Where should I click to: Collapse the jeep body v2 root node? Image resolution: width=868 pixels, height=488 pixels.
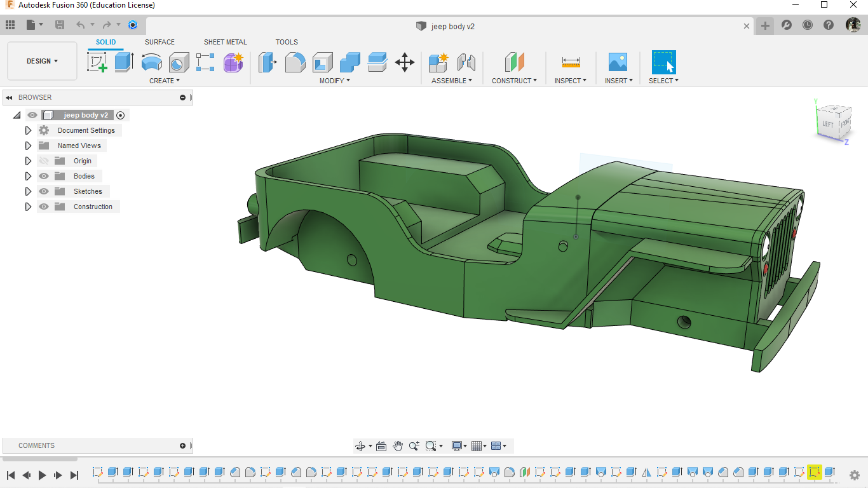click(x=17, y=115)
